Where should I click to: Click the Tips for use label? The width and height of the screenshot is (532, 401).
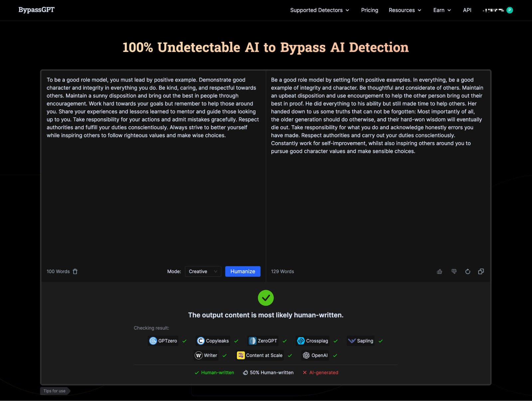[55, 391]
